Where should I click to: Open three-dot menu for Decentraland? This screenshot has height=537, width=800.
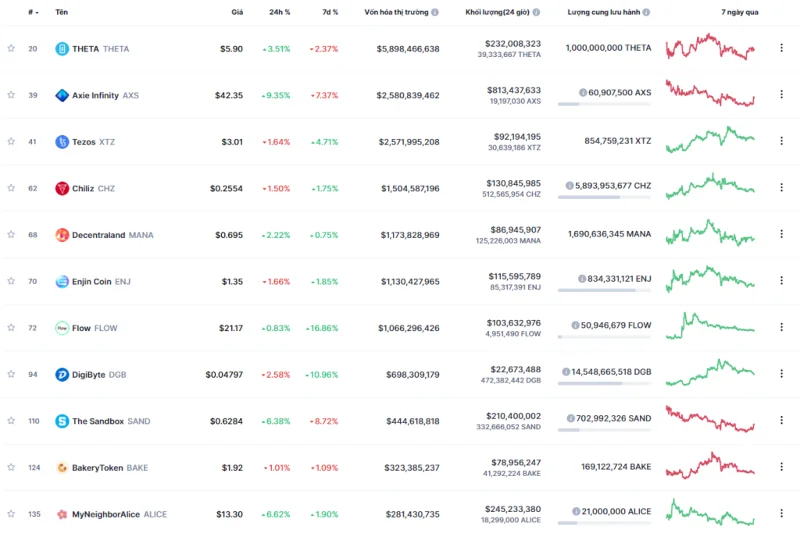781,234
